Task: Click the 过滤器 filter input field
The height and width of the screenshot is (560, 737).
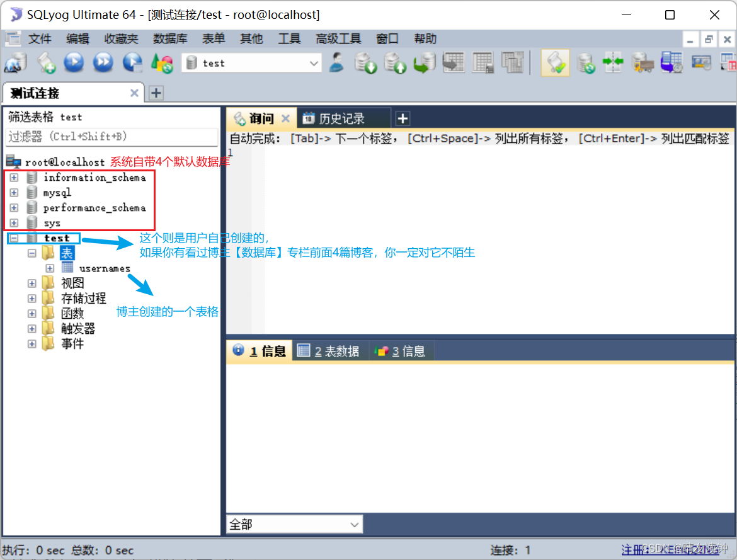Action: point(112,136)
